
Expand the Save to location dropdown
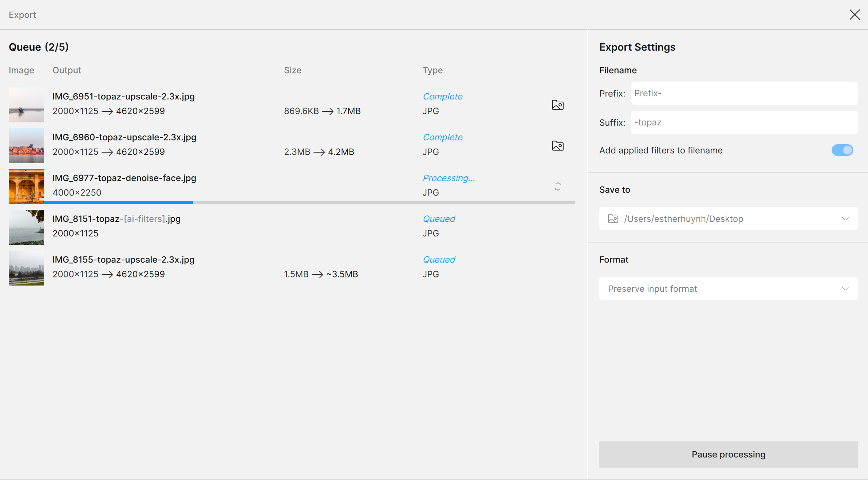click(845, 219)
